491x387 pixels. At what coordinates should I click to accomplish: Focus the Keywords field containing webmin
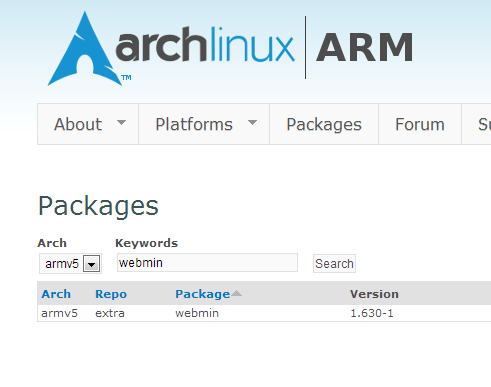click(x=207, y=263)
